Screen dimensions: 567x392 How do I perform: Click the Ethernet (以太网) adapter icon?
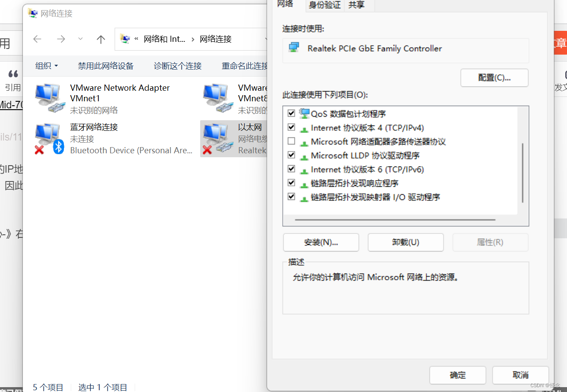click(x=218, y=139)
